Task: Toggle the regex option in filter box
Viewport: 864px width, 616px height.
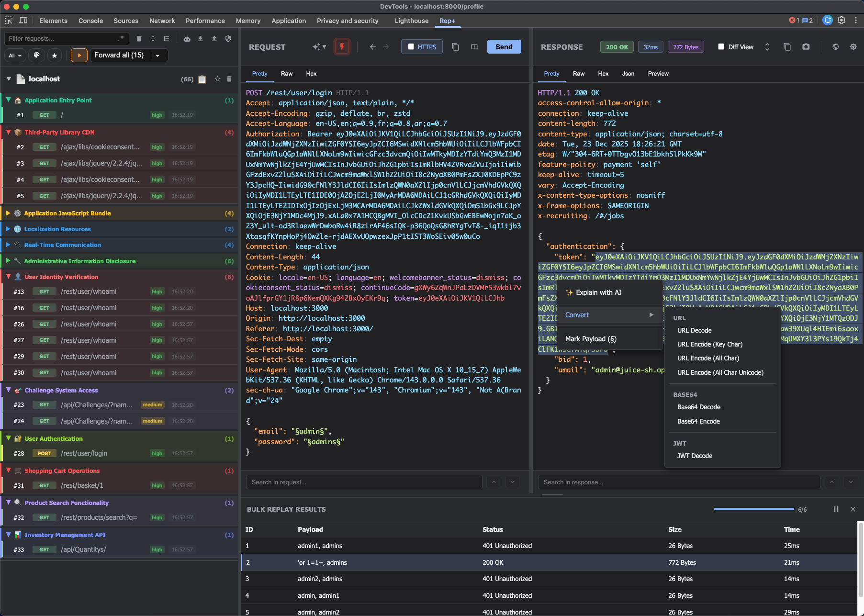Action: [121, 39]
